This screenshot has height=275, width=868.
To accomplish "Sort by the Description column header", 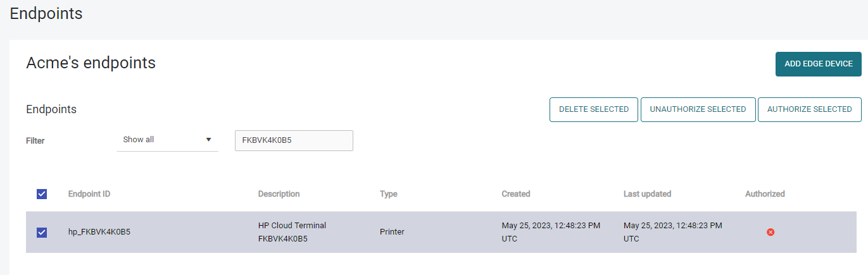I will click(x=279, y=194).
